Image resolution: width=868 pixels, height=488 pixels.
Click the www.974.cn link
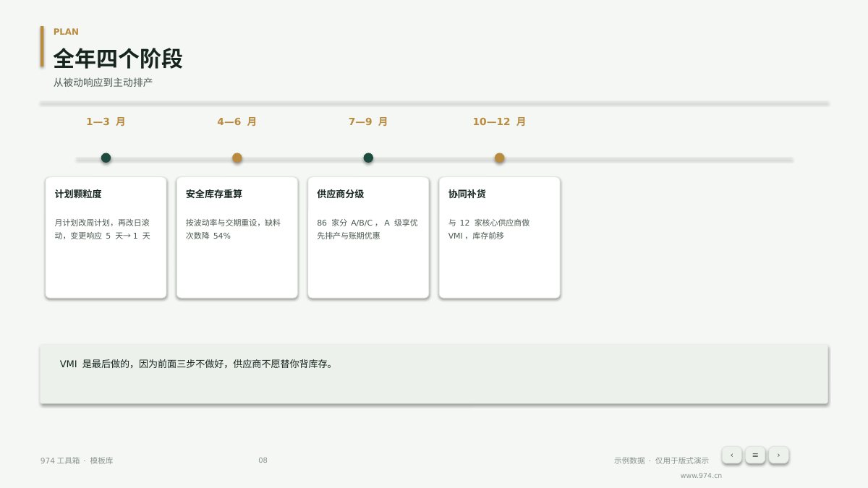701,476
